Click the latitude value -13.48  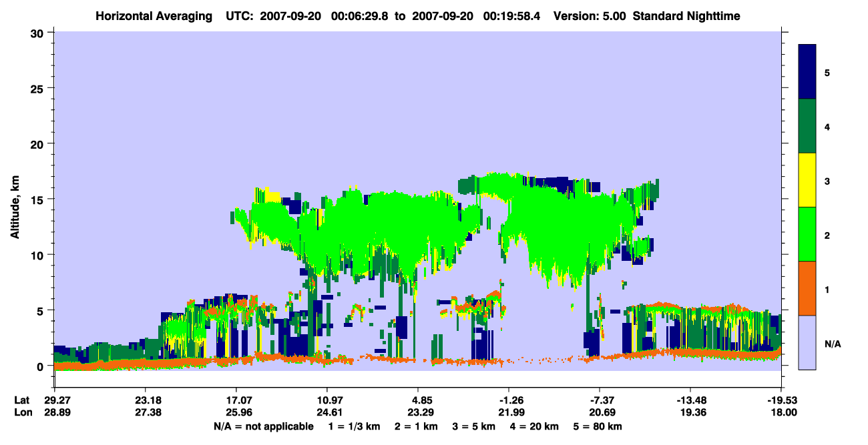point(690,400)
